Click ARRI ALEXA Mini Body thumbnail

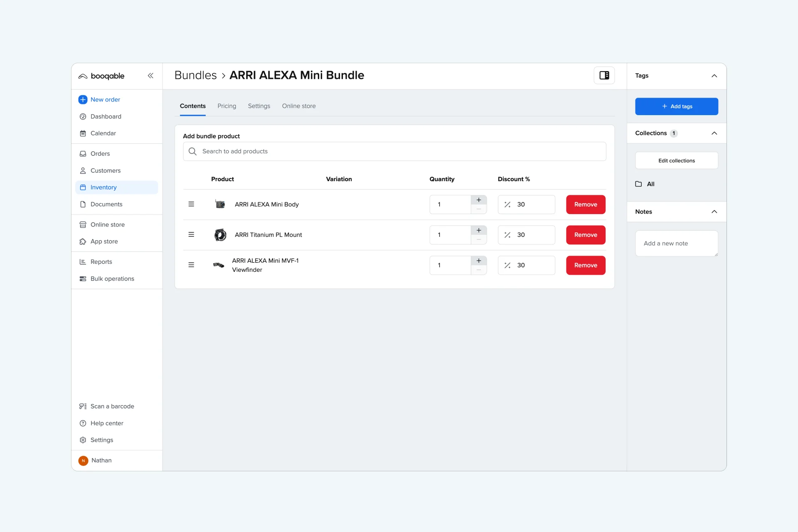tap(220, 204)
